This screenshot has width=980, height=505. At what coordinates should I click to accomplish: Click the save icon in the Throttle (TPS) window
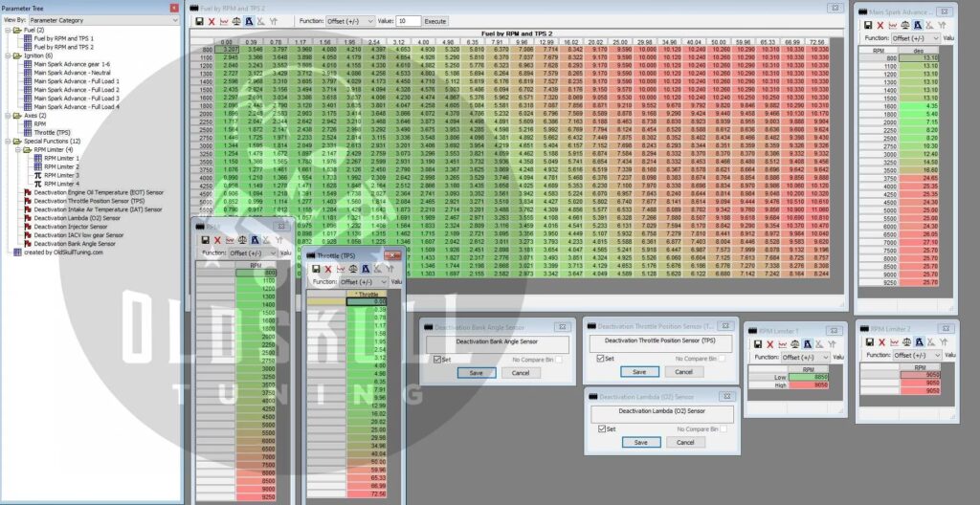tap(317, 269)
